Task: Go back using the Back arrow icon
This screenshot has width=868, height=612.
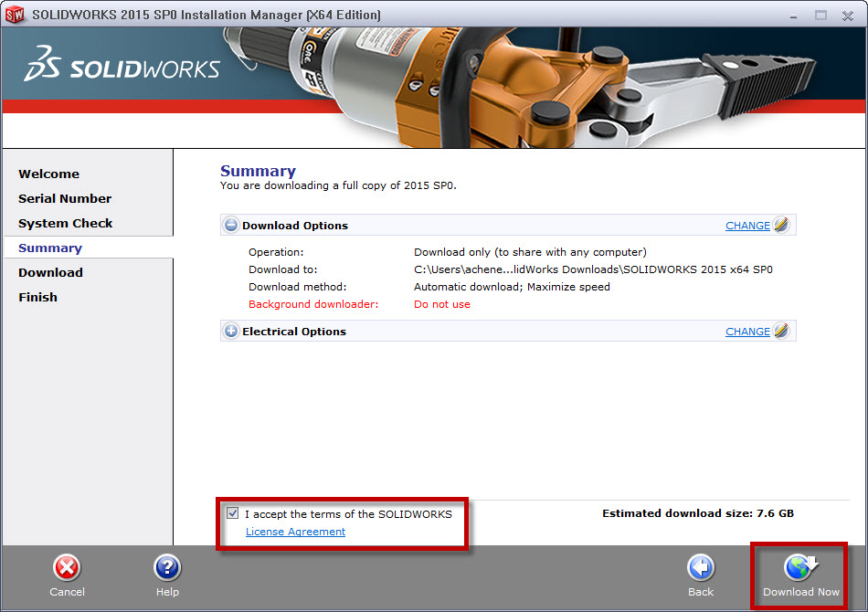Action: click(701, 567)
